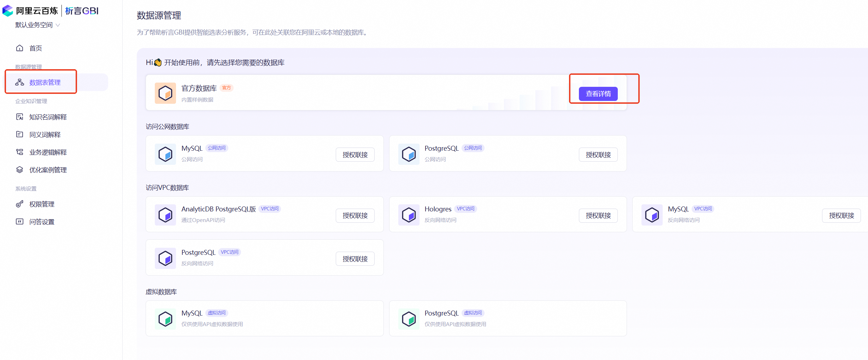Click the 数据表管理 hierarchy icon
The height and width of the screenshot is (360, 868).
tap(19, 82)
